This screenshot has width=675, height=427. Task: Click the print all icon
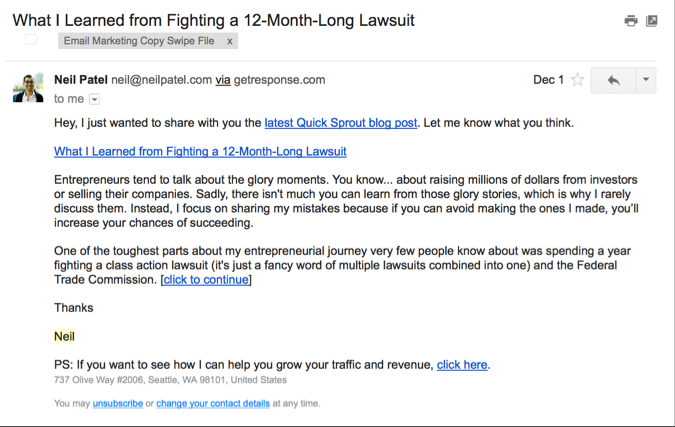[631, 20]
